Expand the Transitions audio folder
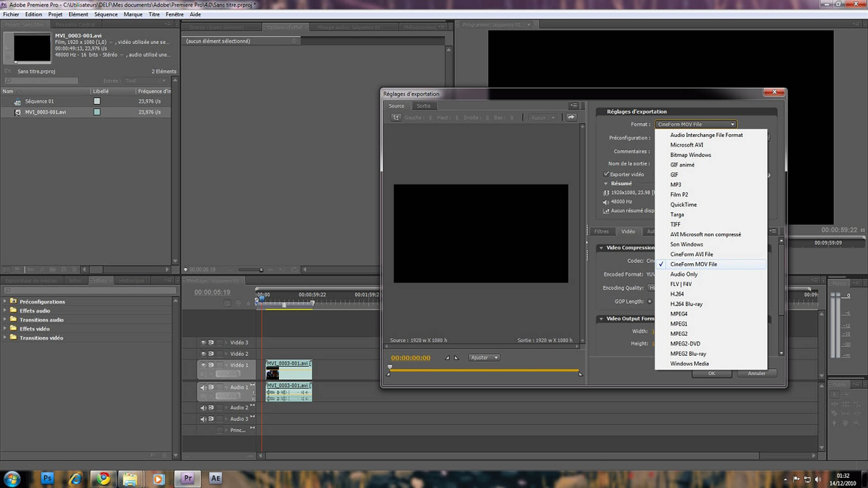The height and width of the screenshot is (488, 868). point(5,319)
